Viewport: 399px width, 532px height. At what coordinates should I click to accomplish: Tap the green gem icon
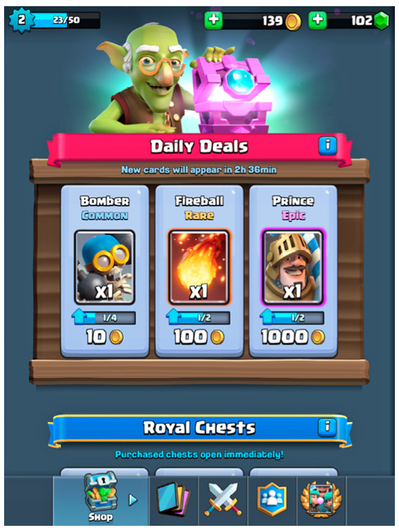point(381,21)
